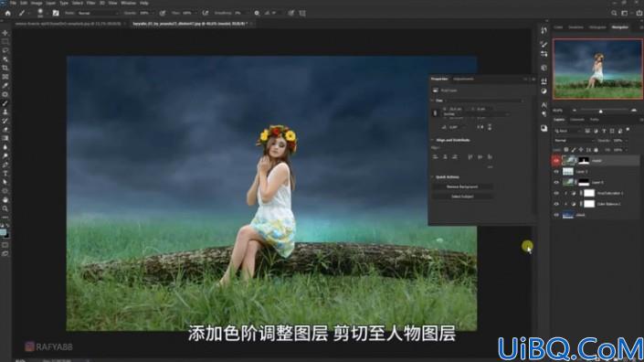Switch to the first document tab

68,24
